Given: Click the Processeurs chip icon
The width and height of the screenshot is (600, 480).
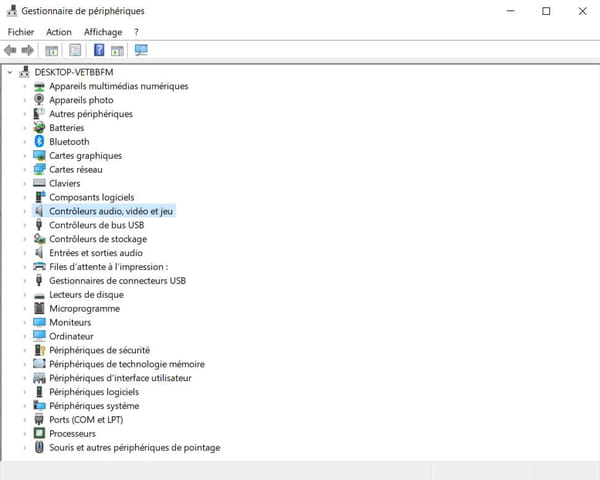Looking at the screenshot, I should [39, 433].
